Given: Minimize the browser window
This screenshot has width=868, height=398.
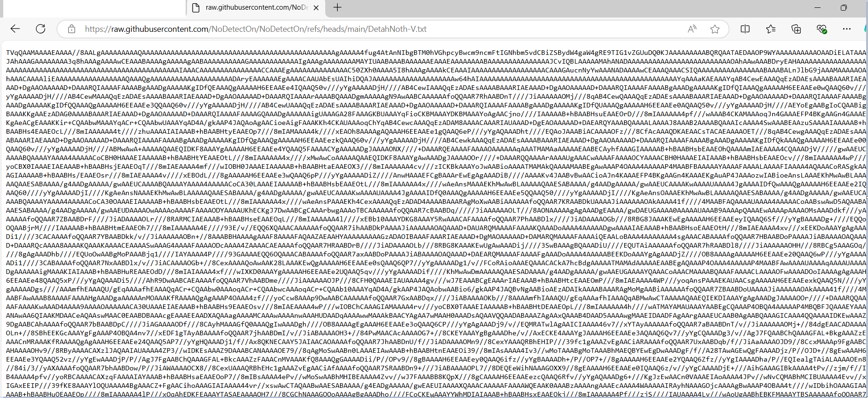Looking at the screenshot, I should (818, 7).
